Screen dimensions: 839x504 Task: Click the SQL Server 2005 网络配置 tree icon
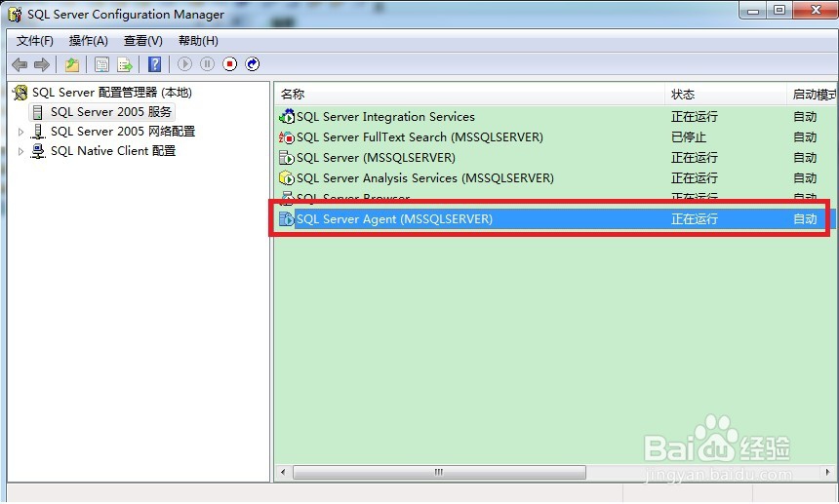(x=37, y=132)
